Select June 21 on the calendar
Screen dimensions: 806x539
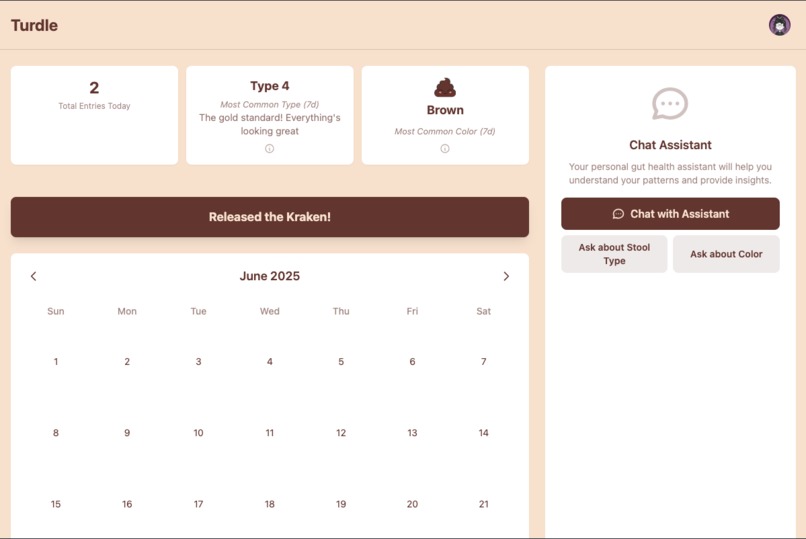[x=484, y=504]
